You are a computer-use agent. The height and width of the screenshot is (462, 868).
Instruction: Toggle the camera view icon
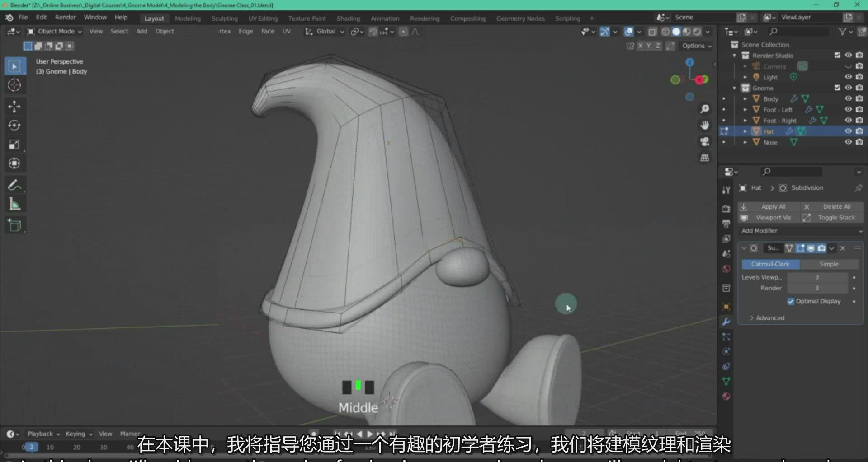tap(705, 141)
